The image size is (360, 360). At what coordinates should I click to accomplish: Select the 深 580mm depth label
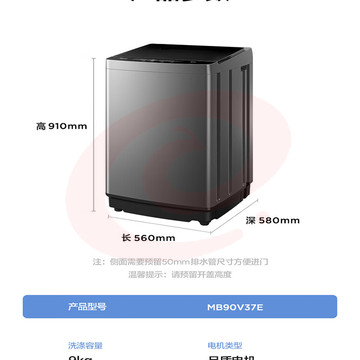273,220
